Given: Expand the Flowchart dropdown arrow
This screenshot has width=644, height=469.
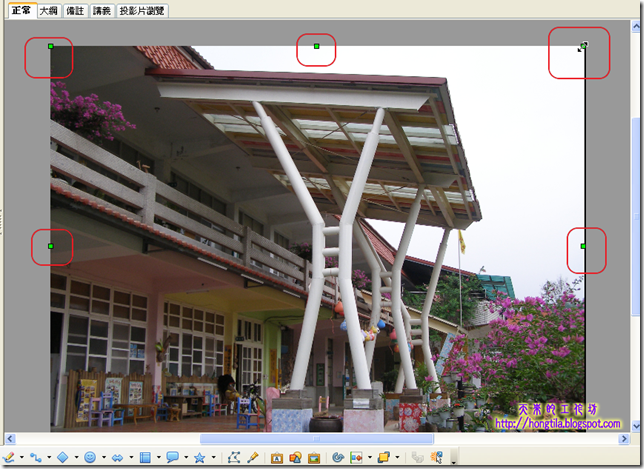Looking at the screenshot, I should 159,457.
